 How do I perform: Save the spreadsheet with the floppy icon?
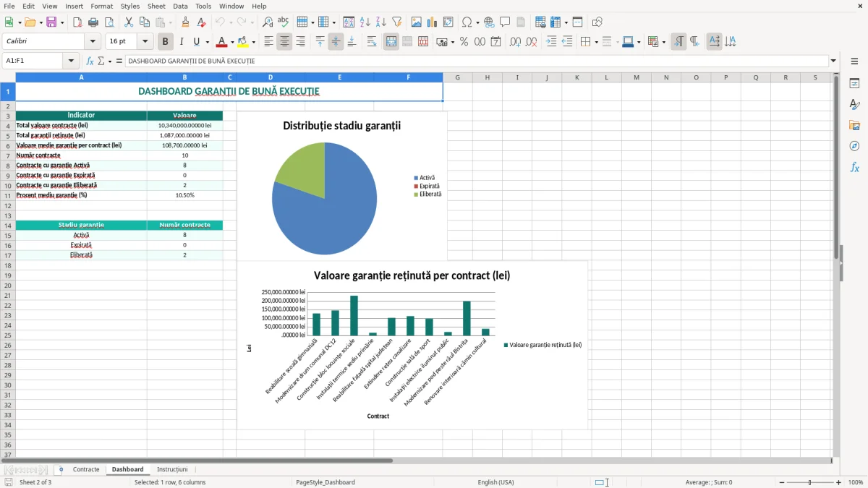coord(51,22)
